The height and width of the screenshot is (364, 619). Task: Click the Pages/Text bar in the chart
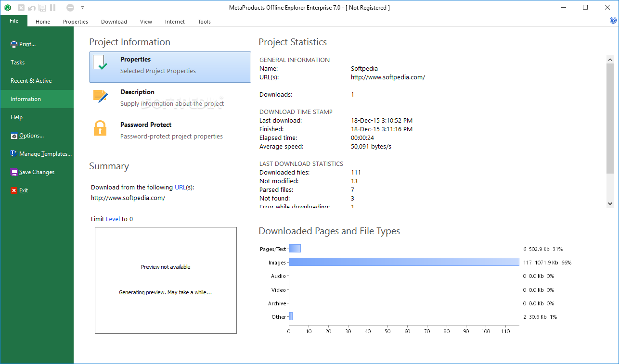tap(295, 249)
